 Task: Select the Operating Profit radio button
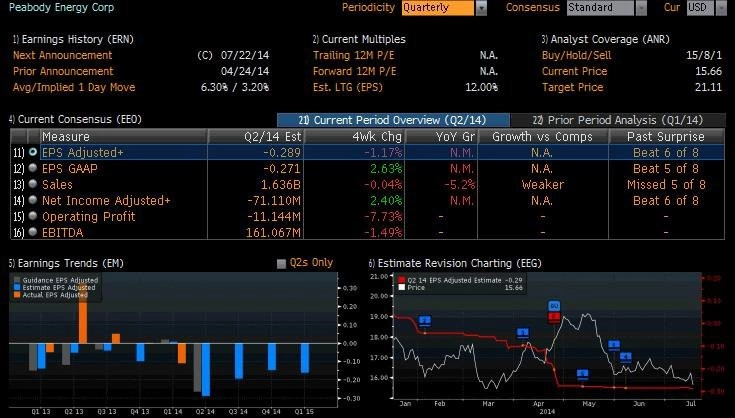coord(33,216)
